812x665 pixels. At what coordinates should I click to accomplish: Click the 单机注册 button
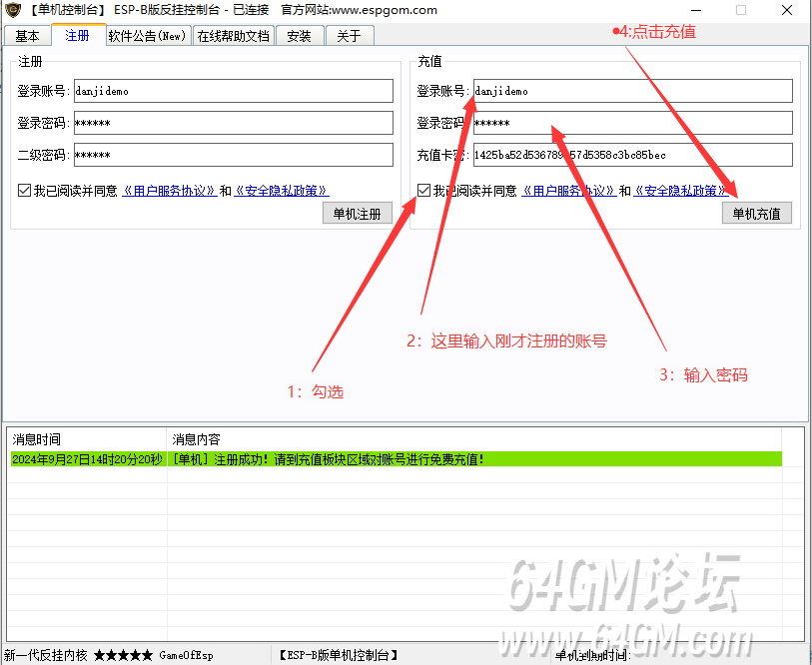[x=358, y=214]
